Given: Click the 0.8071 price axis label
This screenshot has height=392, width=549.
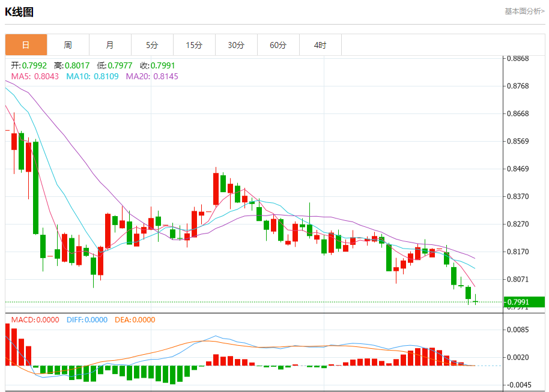Looking at the screenshot, I should (518, 279).
